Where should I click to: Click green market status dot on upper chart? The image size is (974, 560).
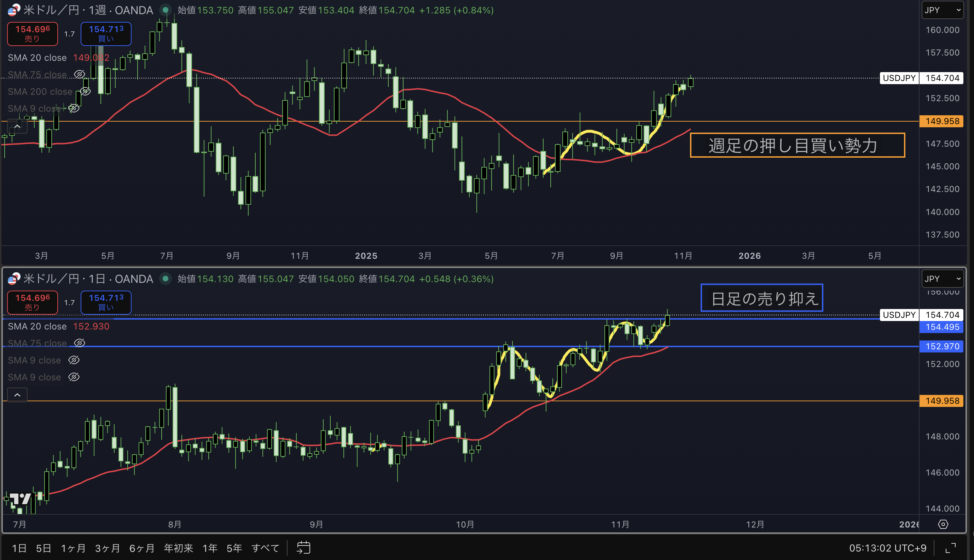(x=166, y=10)
